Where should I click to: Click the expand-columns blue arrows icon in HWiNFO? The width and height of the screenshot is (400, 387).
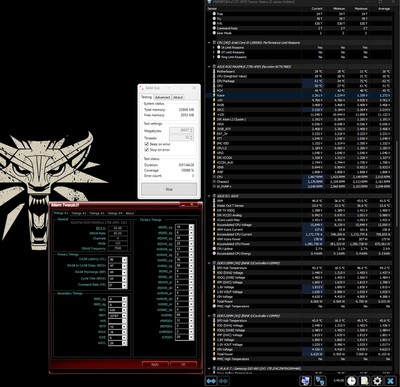click(x=211, y=381)
